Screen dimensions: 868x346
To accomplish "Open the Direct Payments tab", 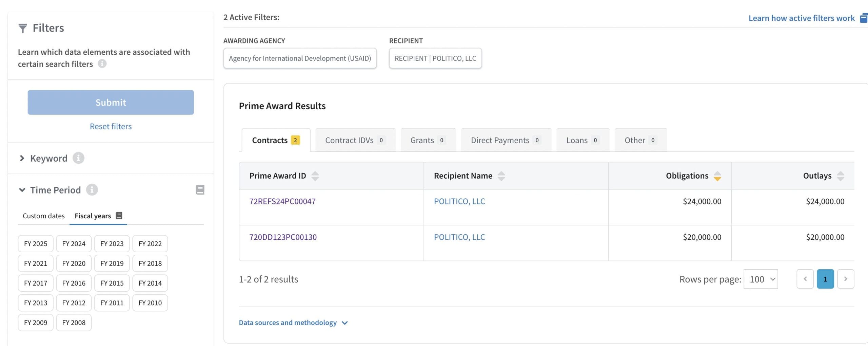I will tap(506, 140).
